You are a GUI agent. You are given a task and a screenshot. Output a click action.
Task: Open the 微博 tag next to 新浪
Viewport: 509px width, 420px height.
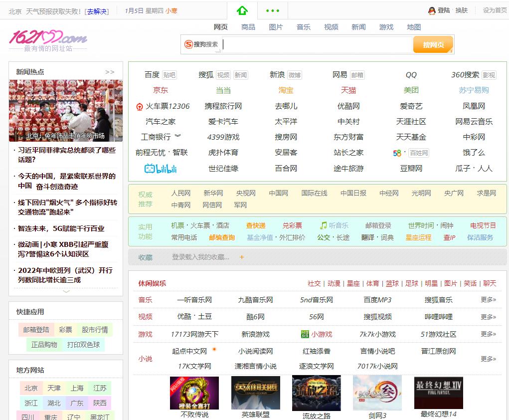point(295,75)
